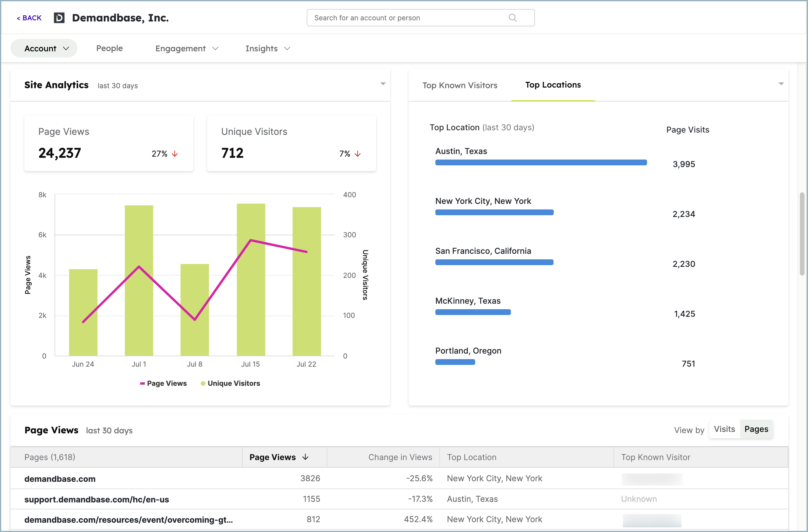Switch view to Visits
808x532 pixels.
coord(724,429)
